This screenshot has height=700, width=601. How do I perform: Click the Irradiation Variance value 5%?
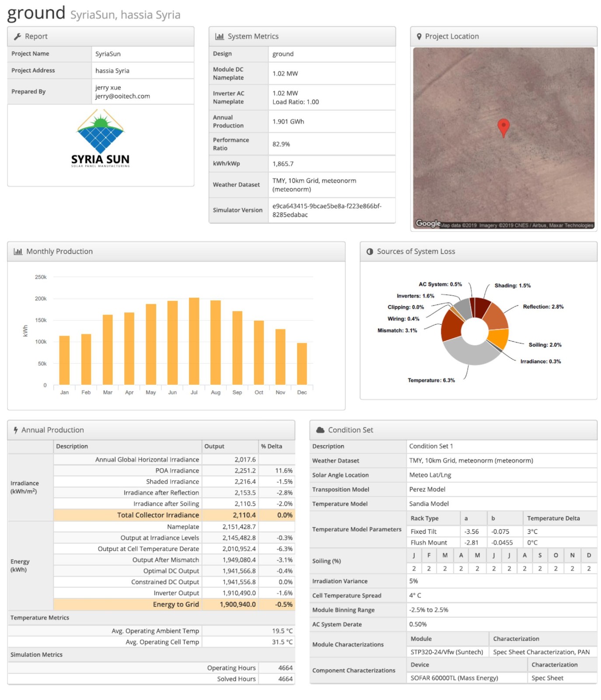413,581
